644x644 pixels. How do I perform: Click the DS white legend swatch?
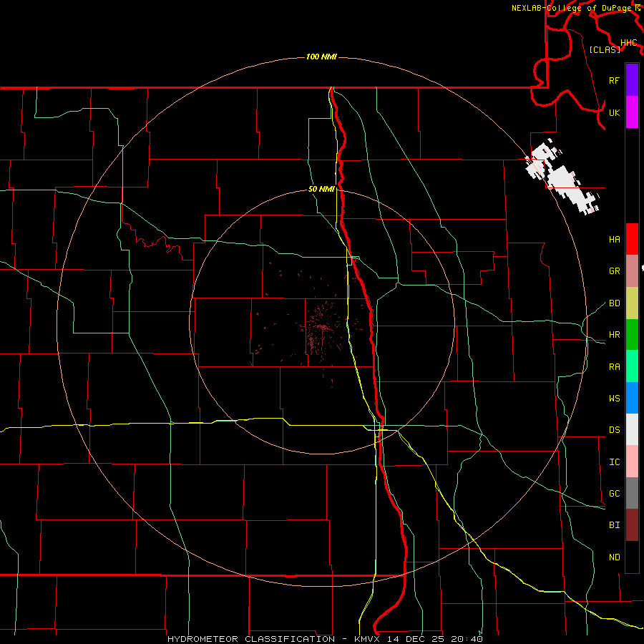pos(632,429)
